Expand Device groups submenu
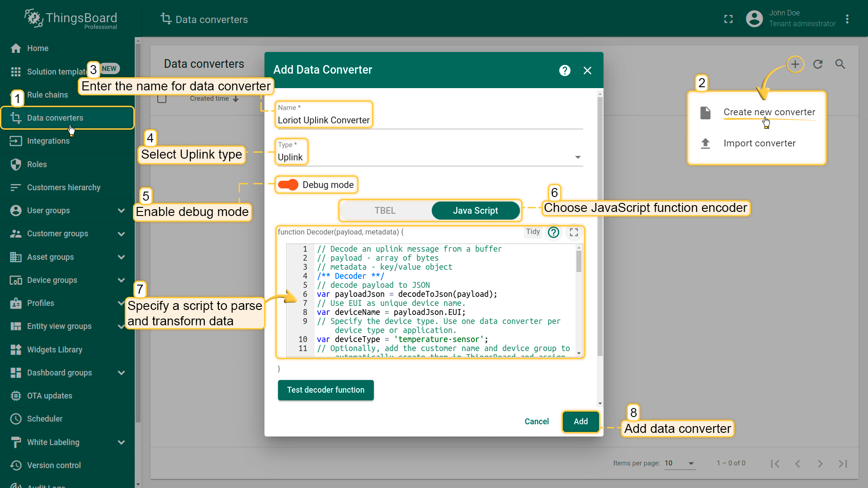The width and height of the screenshot is (868, 488). (x=121, y=280)
